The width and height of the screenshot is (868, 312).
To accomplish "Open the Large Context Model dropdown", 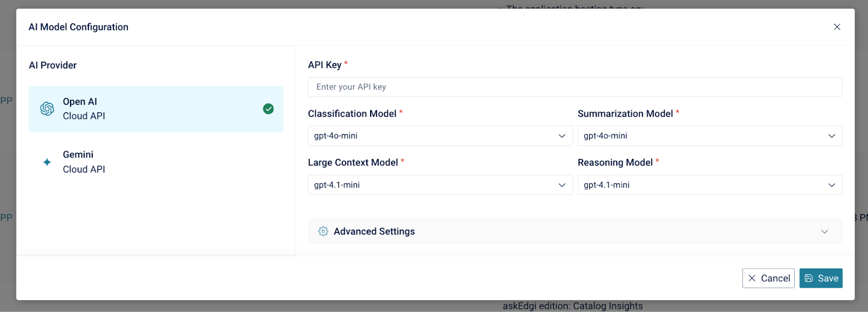I will point(439,185).
